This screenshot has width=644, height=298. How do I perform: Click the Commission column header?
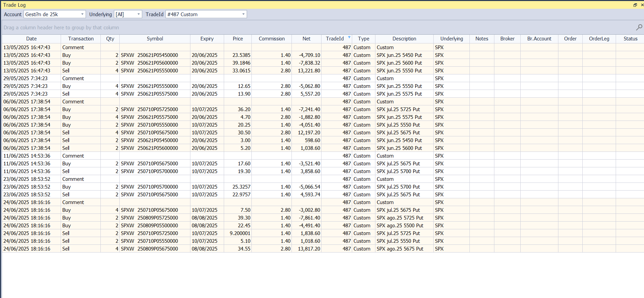272,39
